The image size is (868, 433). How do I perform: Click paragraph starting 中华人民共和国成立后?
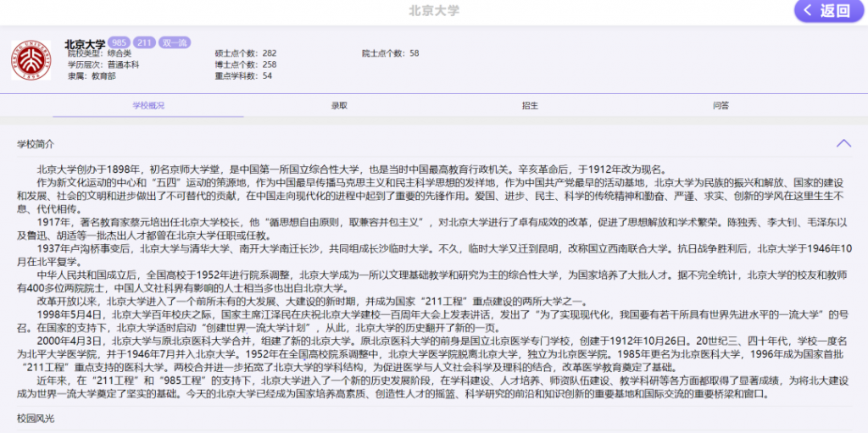pyautogui.click(x=433, y=281)
